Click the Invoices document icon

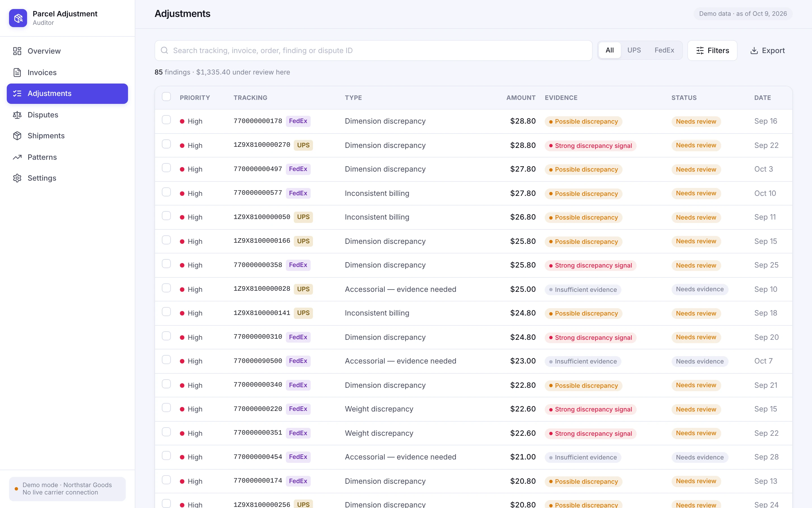click(x=17, y=73)
